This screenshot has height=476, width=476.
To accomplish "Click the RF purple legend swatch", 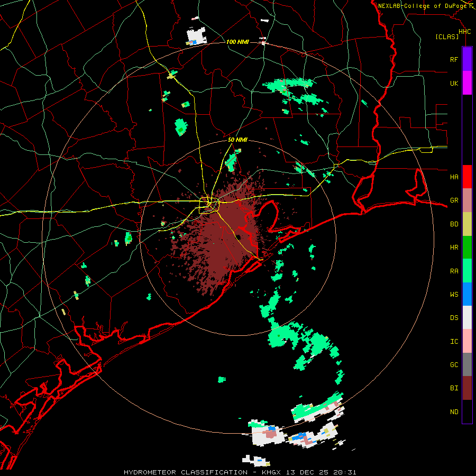I will (x=467, y=59).
